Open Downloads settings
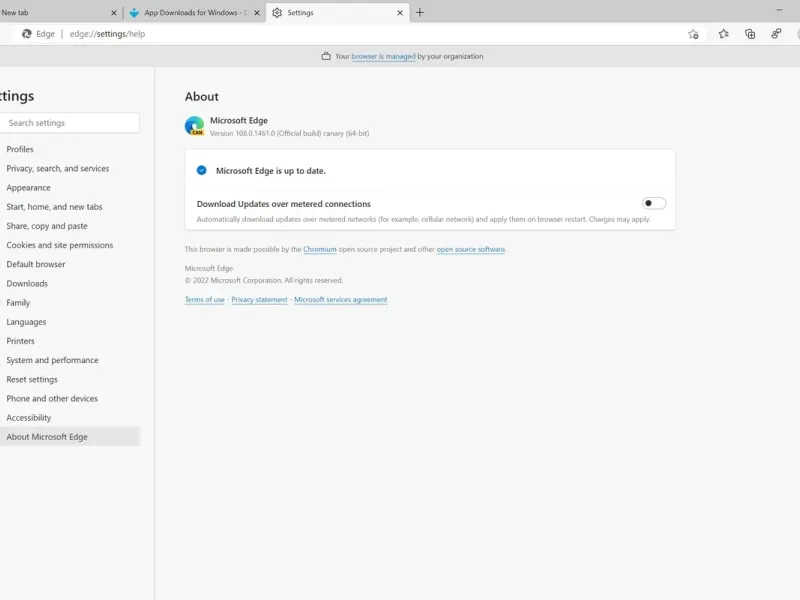 coord(27,284)
